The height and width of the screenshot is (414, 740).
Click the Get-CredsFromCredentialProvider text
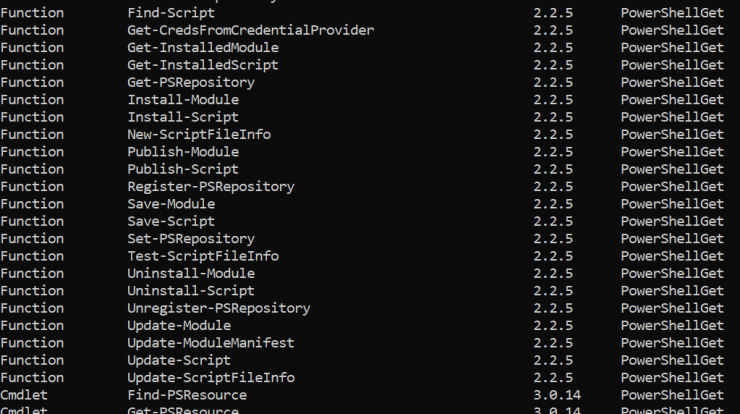point(251,31)
